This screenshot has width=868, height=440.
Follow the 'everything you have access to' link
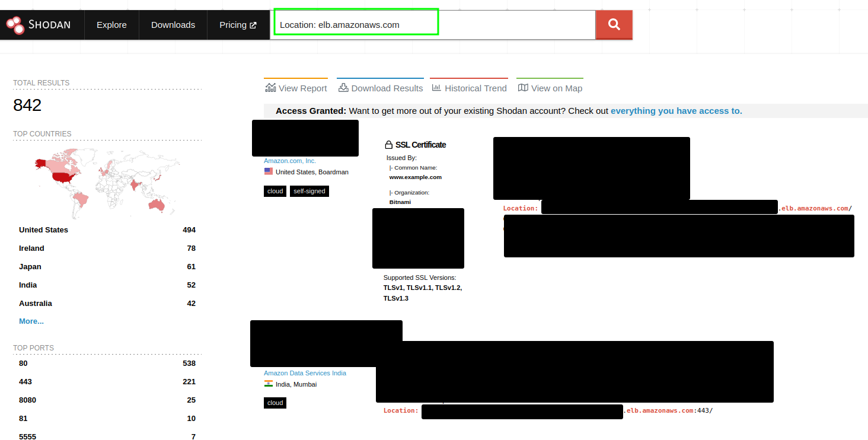point(676,110)
